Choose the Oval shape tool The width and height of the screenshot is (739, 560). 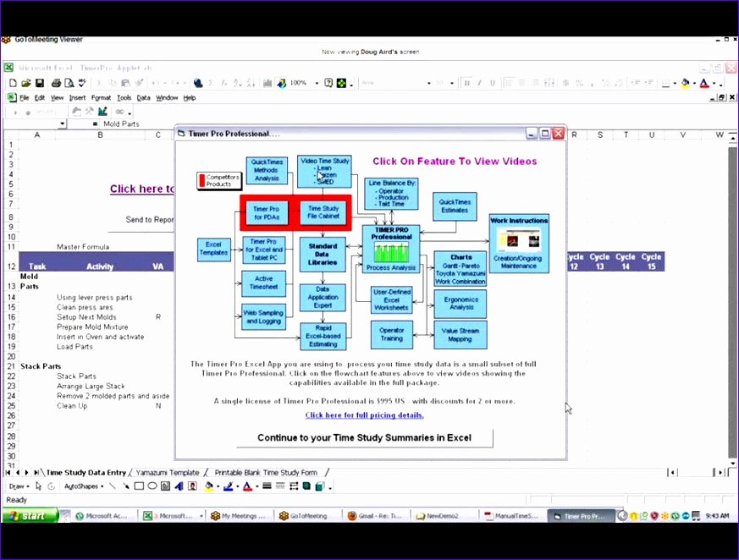[x=152, y=486]
